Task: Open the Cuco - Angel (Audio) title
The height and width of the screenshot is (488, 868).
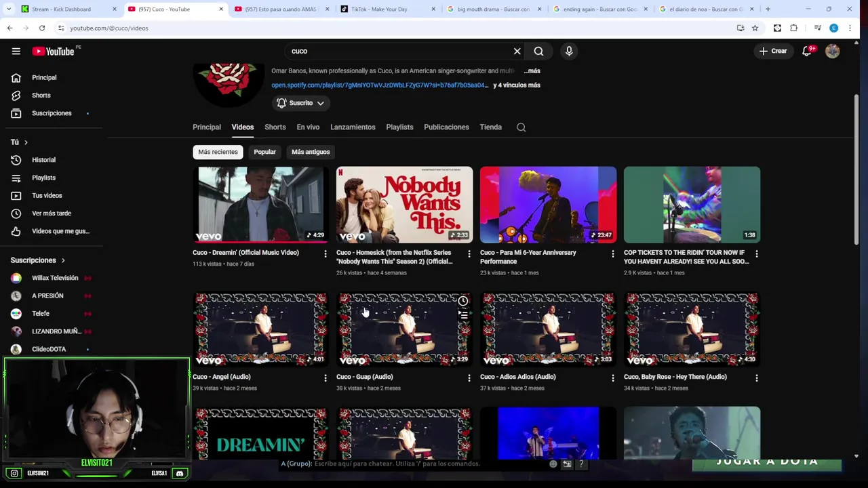Action: [x=222, y=377]
